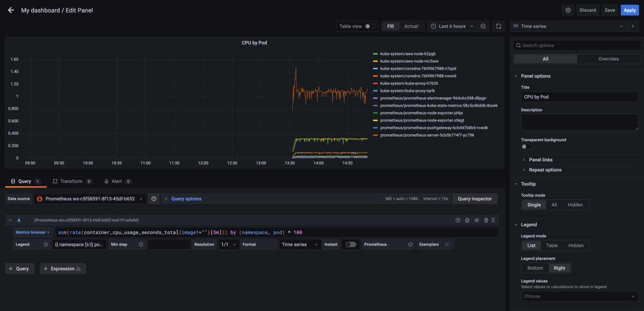Set legend mode to List
Image resolution: width=644 pixels, height=311 pixels.
tap(531, 245)
